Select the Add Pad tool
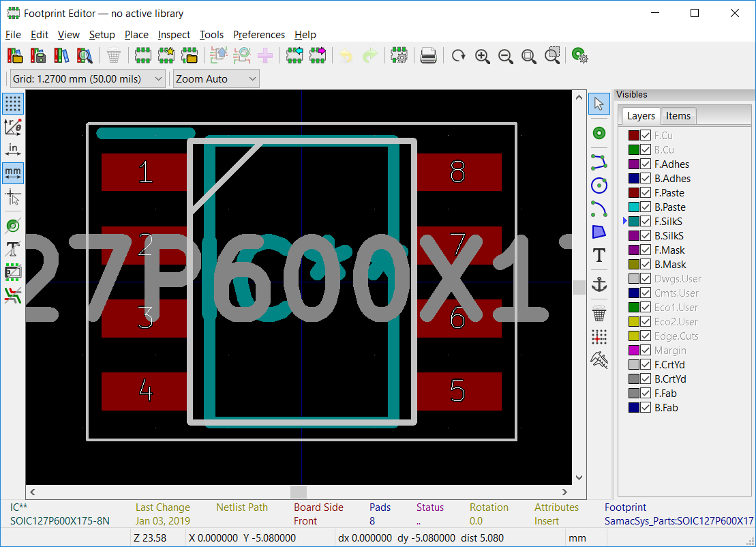 pos(599,133)
